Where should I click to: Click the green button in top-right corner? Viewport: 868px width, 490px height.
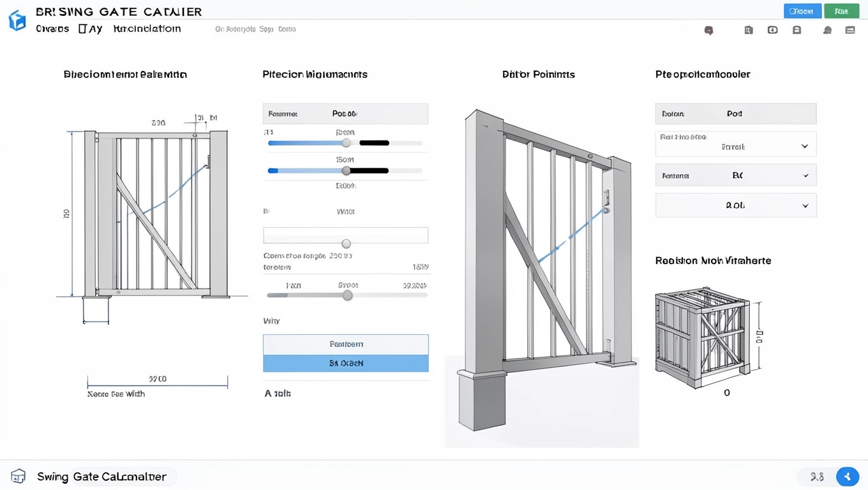[841, 11]
